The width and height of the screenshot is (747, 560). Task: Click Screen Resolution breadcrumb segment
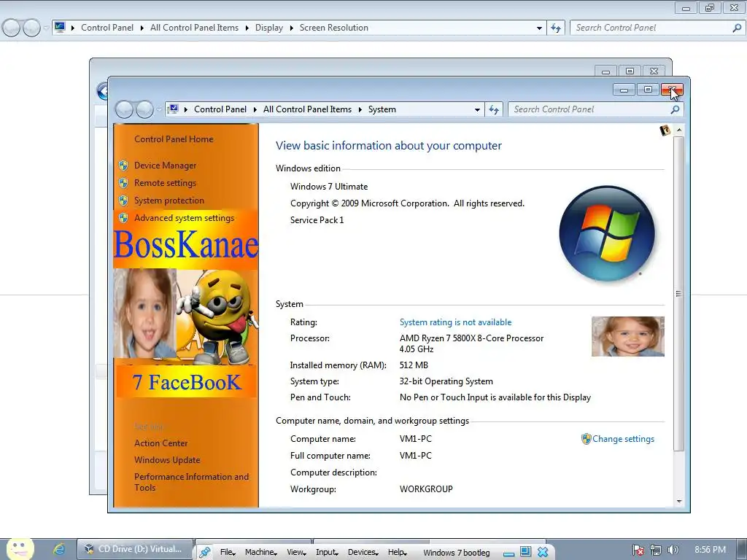point(334,28)
